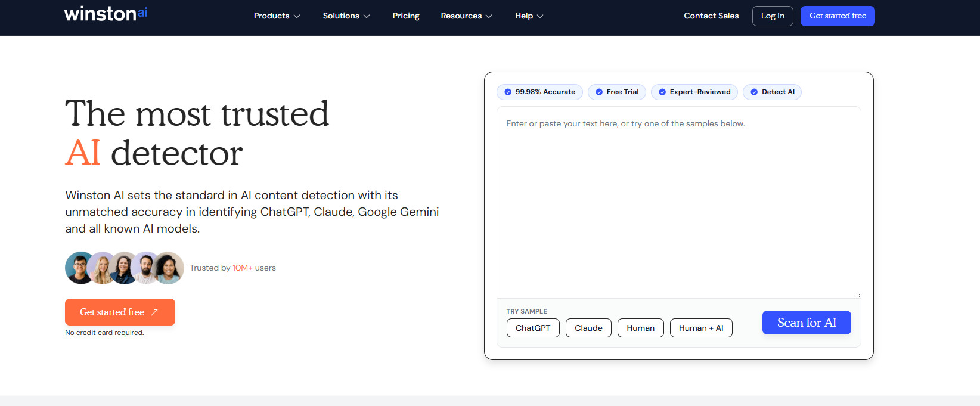Click the Trusted by 10M+ users text
The width and height of the screenshot is (980, 406).
point(232,268)
